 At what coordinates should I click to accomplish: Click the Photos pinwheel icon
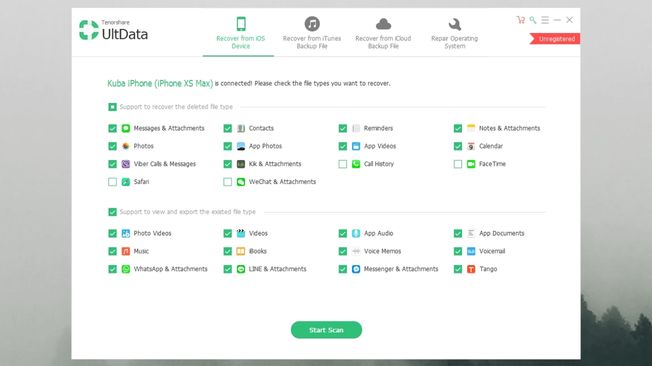126,146
